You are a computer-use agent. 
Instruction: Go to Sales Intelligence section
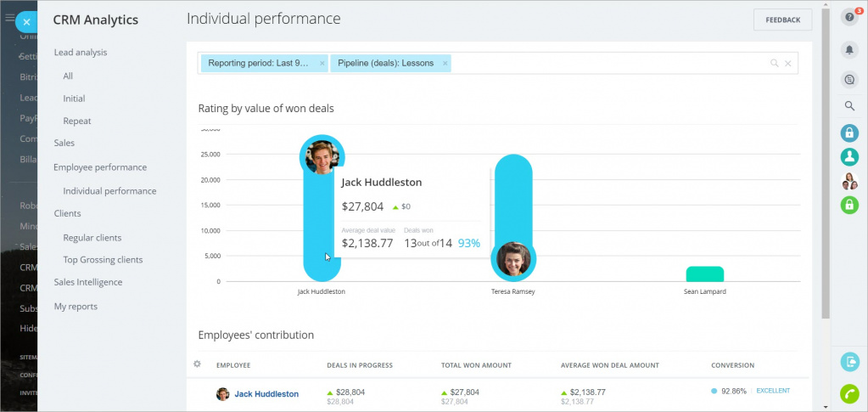pyautogui.click(x=88, y=282)
